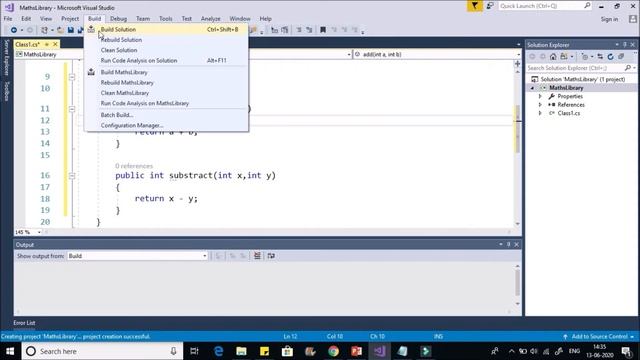Click Collapse All icon in Solution Explorer

coord(621,57)
